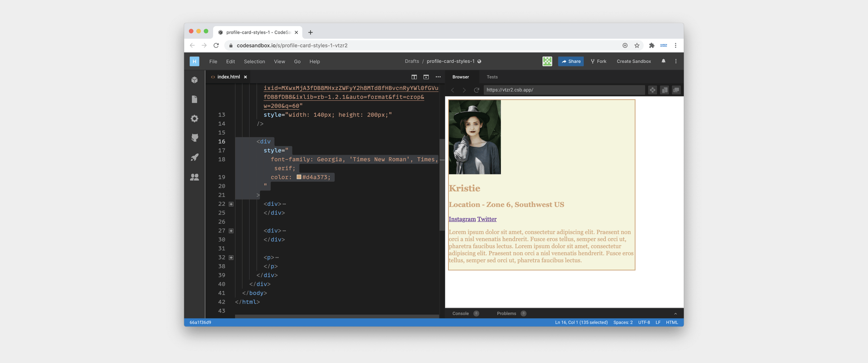This screenshot has width=868, height=363.
Task: Click the preview URL field
Action: point(564,90)
